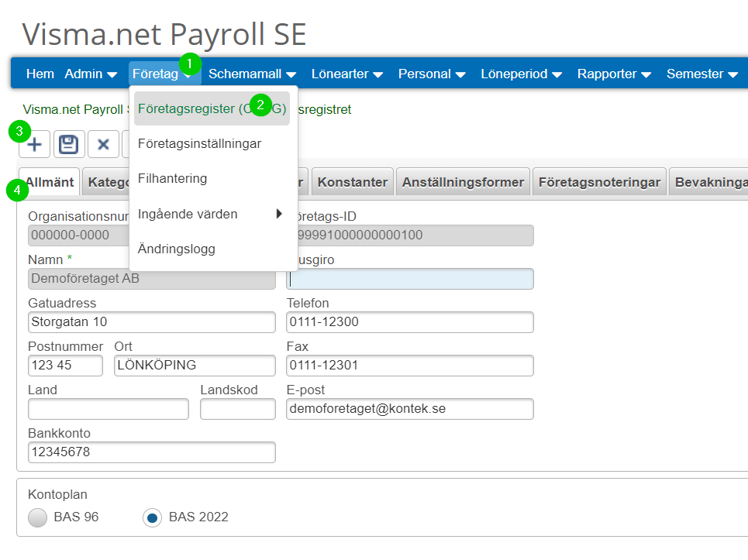The height and width of the screenshot is (560, 748).
Task: Click the empty Land input field
Action: point(109,409)
